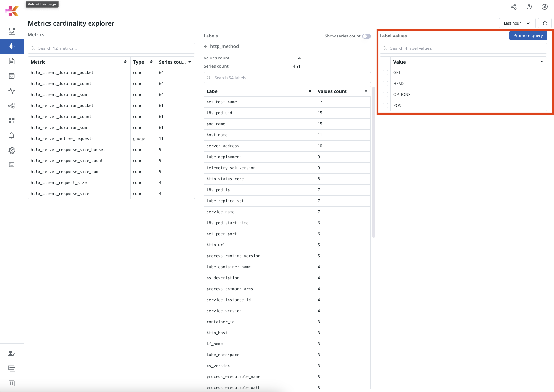Open the dashboards grid icon in sidebar
The width and height of the screenshot is (554, 392).
[x=12, y=121]
